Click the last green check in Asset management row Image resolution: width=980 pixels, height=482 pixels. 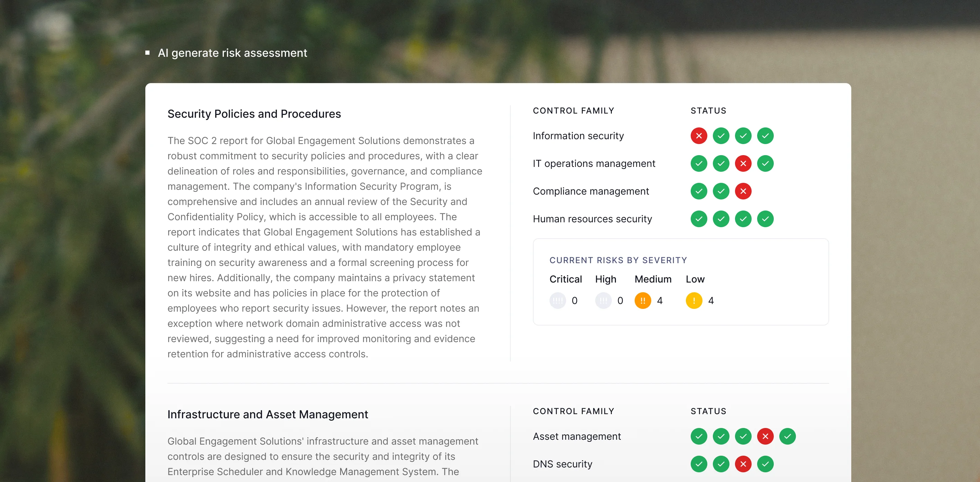(x=787, y=436)
